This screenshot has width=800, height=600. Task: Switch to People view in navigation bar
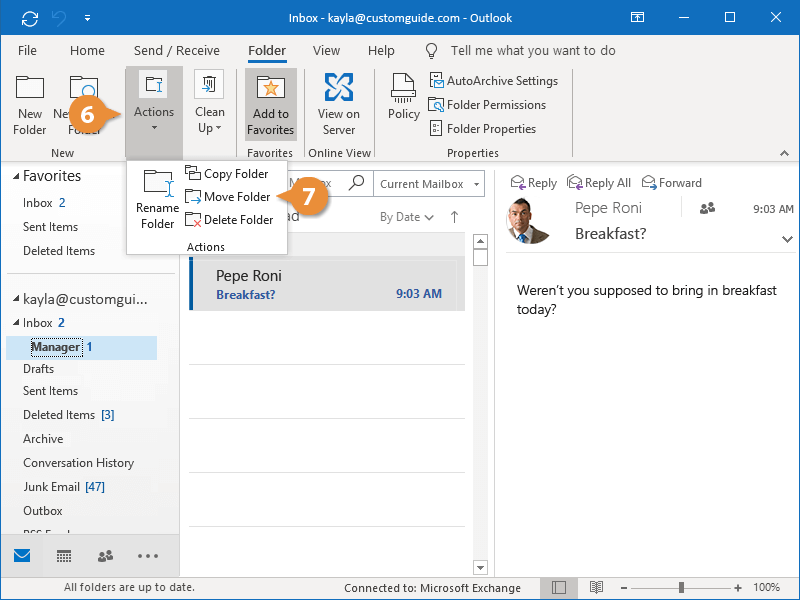point(105,556)
